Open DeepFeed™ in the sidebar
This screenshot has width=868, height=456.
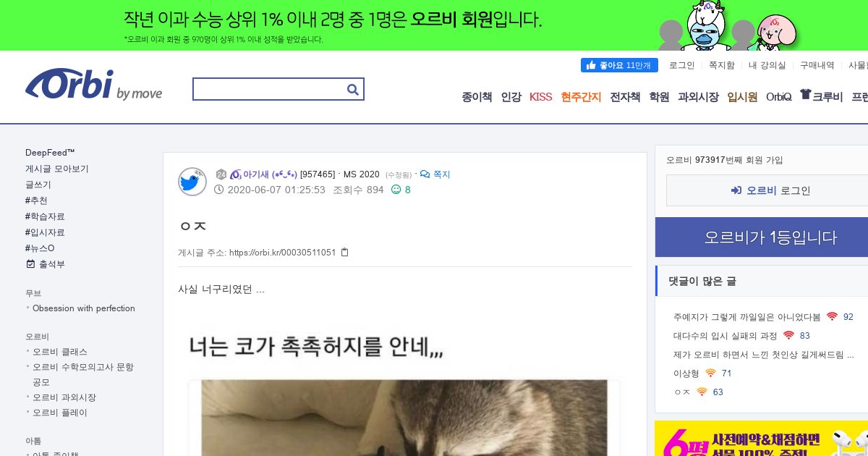click(x=50, y=153)
